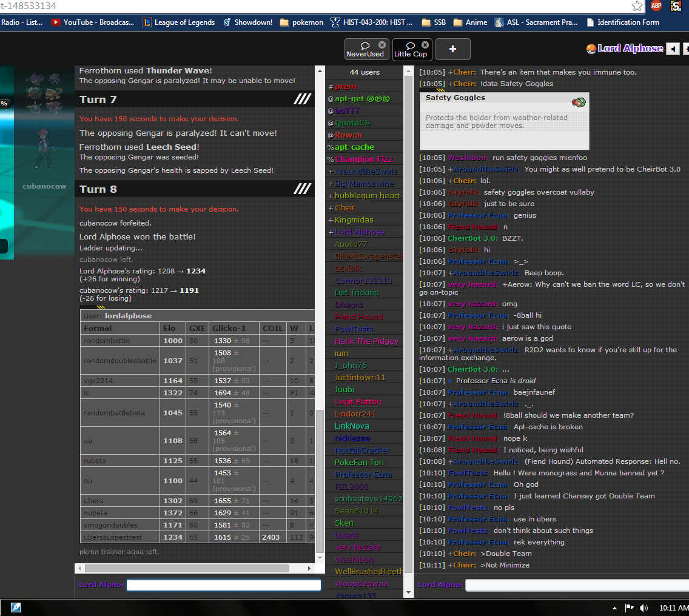Open the Showdown! bookmark
689x616 pixels.
[x=247, y=22]
